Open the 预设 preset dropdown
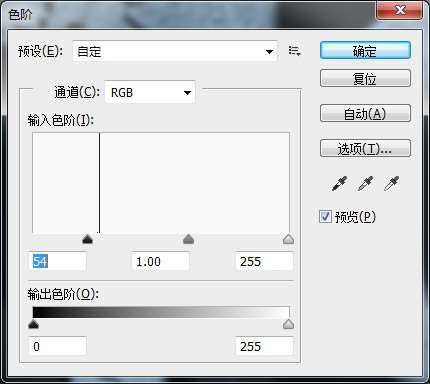The image size is (430, 384). (175, 51)
